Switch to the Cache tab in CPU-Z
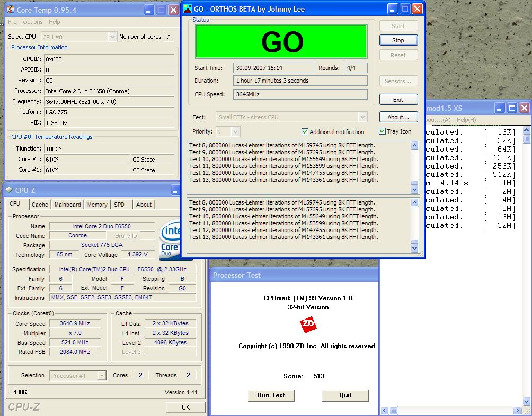This screenshot has height=416, width=532. 40,205
